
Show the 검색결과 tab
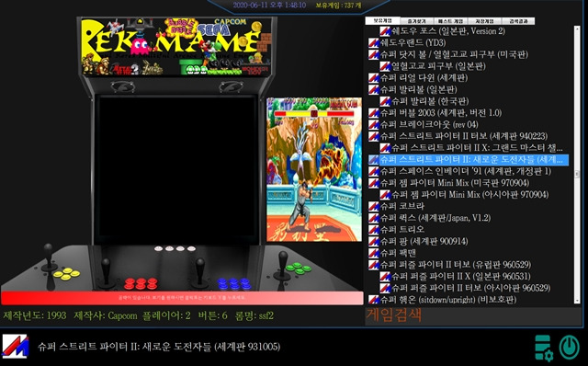[518, 21]
